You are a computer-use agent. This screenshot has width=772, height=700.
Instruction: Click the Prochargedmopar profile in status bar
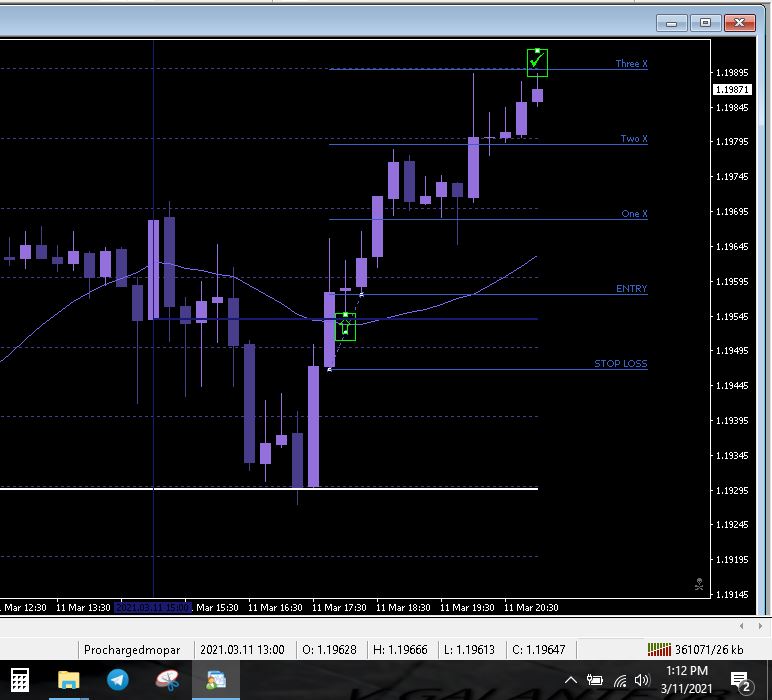132,650
